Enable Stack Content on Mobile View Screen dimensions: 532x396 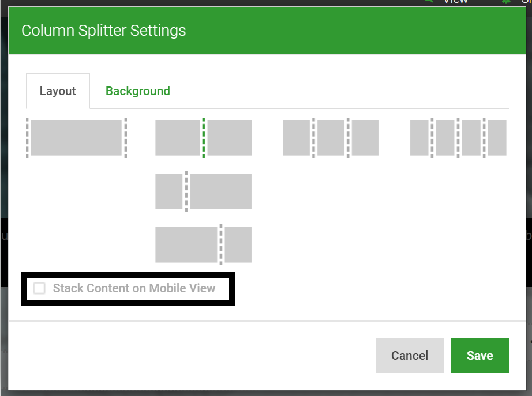tap(39, 288)
